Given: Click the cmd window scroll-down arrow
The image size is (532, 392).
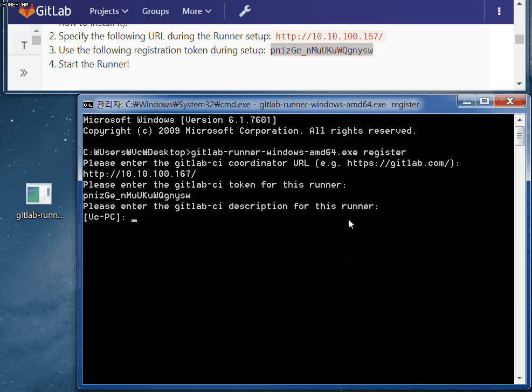Looking at the screenshot, I should click(520, 378).
